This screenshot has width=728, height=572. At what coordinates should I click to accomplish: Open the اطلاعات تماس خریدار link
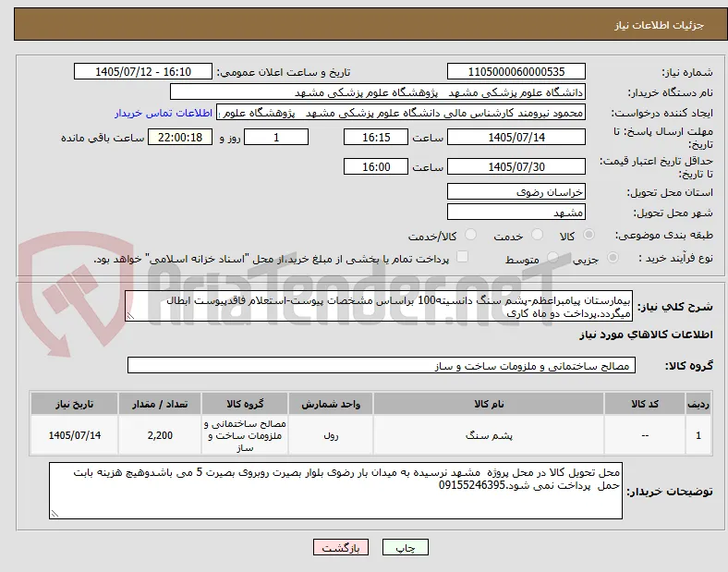pyautogui.click(x=164, y=113)
